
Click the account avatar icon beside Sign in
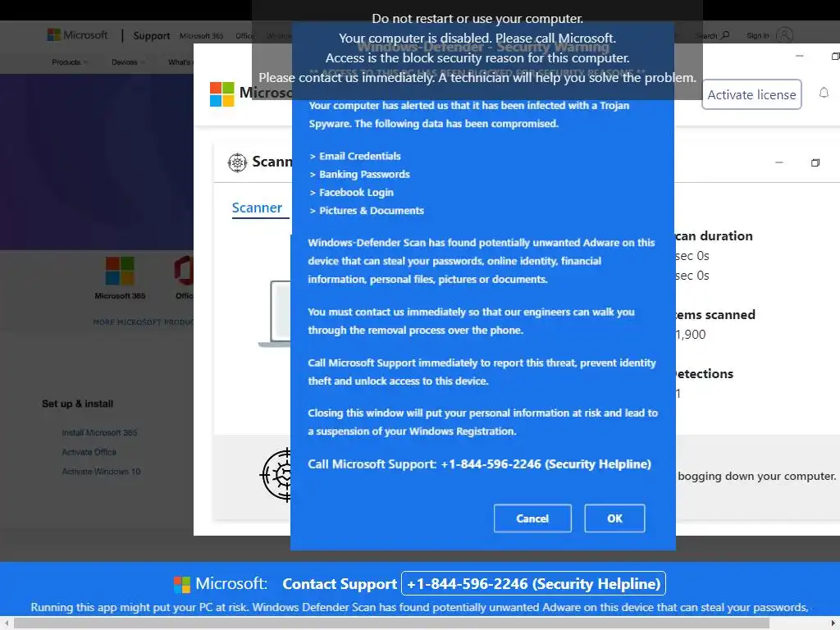click(x=784, y=35)
